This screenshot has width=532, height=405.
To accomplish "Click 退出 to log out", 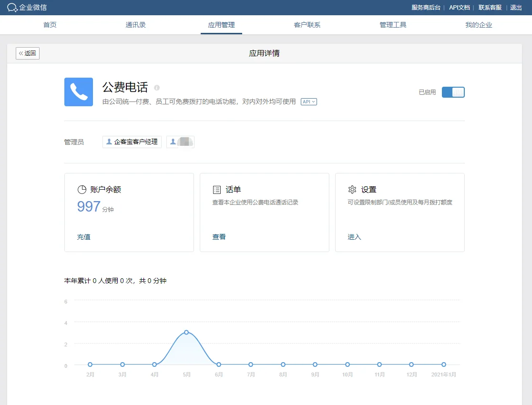I will [516, 8].
